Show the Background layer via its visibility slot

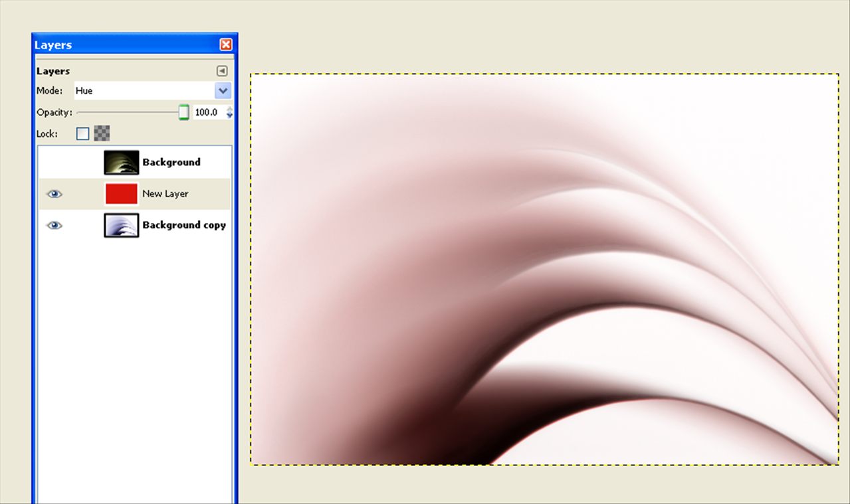click(54, 162)
